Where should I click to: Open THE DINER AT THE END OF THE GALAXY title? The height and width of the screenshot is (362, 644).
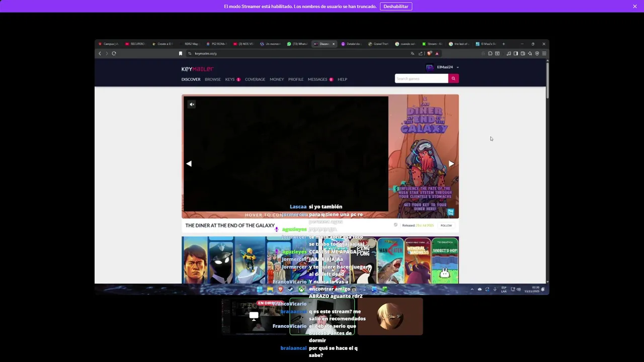point(230,225)
